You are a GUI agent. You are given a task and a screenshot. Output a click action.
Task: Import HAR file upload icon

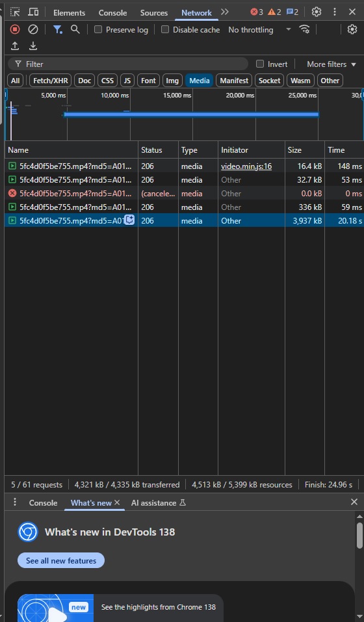click(x=15, y=46)
